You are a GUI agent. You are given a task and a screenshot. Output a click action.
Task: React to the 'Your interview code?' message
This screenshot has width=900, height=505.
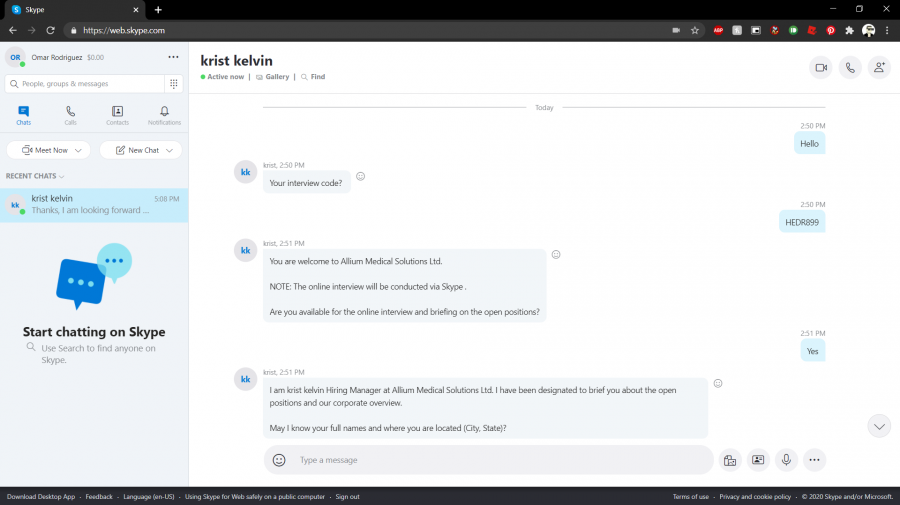click(x=361, y=176)
